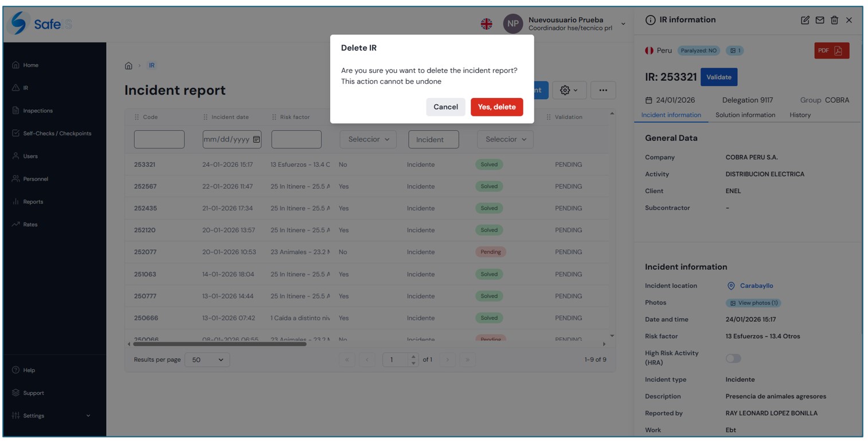Click the trash delete icon in IR panel
Screen dimensions: 868x442
click(x=834, y=20)
